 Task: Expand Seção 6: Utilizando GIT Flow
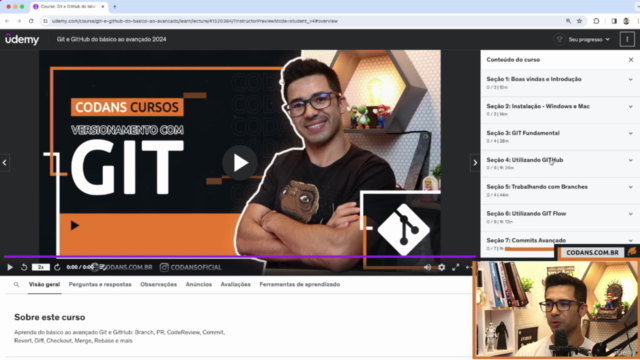[560, 218]
